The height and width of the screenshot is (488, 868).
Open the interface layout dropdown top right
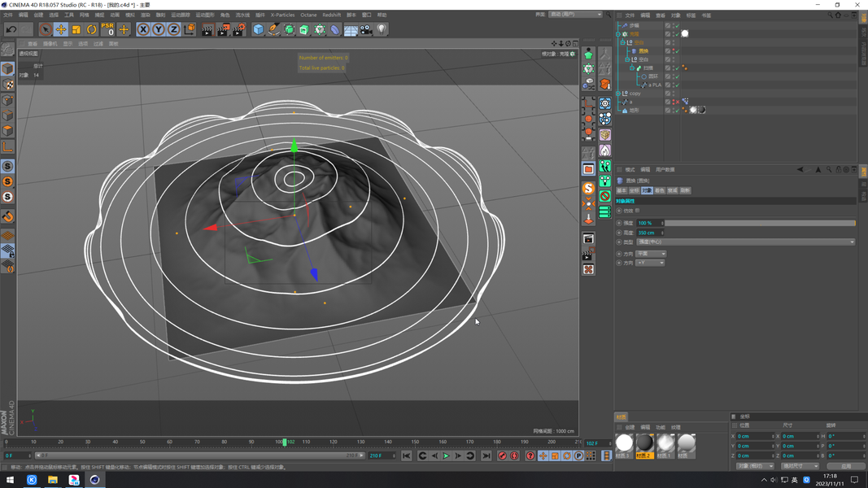(x=575, y=15)
